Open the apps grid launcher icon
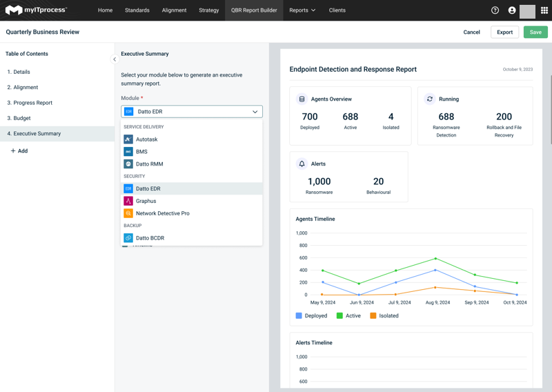552x392 pixels. [x=544, y=10]
